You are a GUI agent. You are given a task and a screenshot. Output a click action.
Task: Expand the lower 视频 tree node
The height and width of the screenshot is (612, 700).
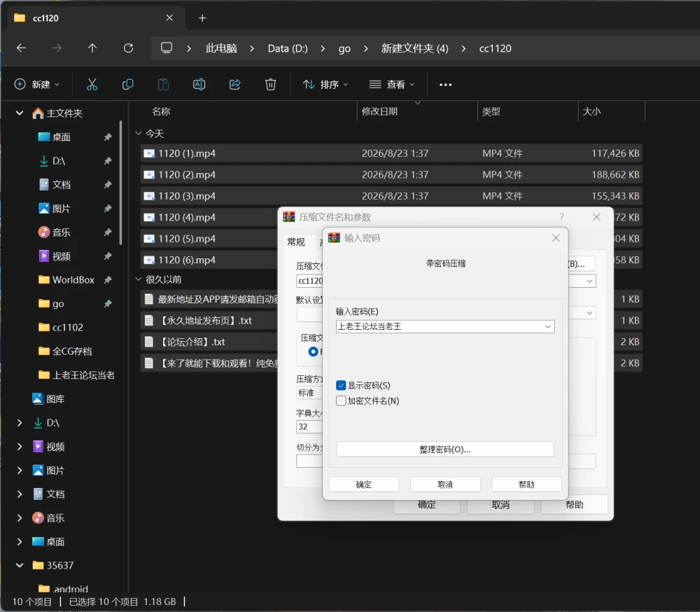click(x=20, y=447)
